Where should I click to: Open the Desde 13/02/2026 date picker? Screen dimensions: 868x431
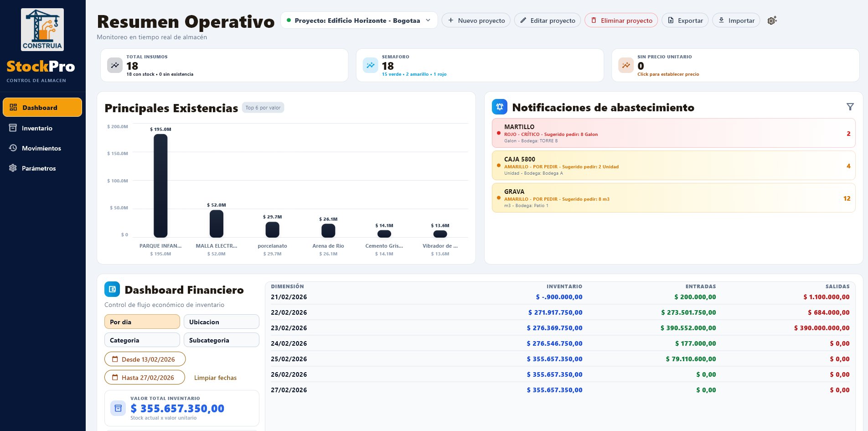[x=145, y=359]
